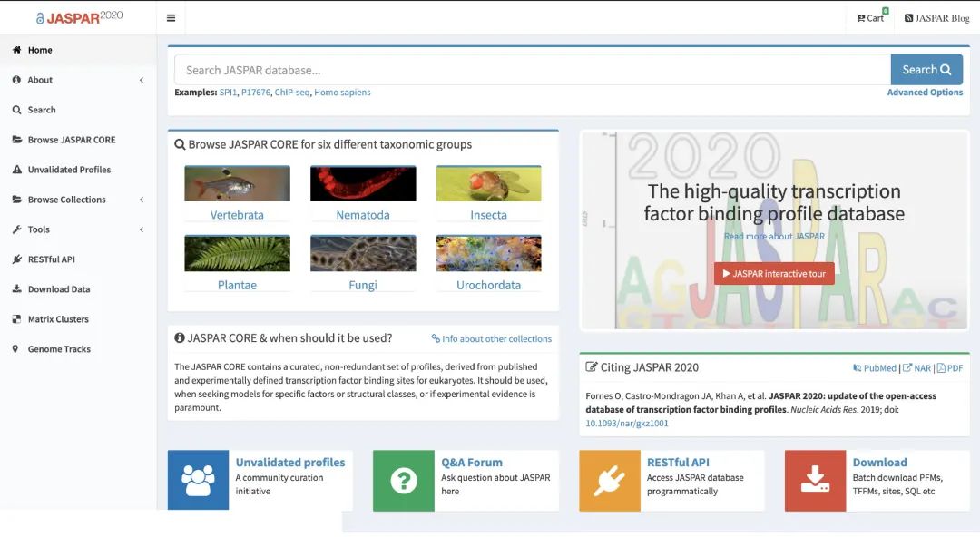
Task: Click the Plantae text label
Action: [x=237, y=285]
